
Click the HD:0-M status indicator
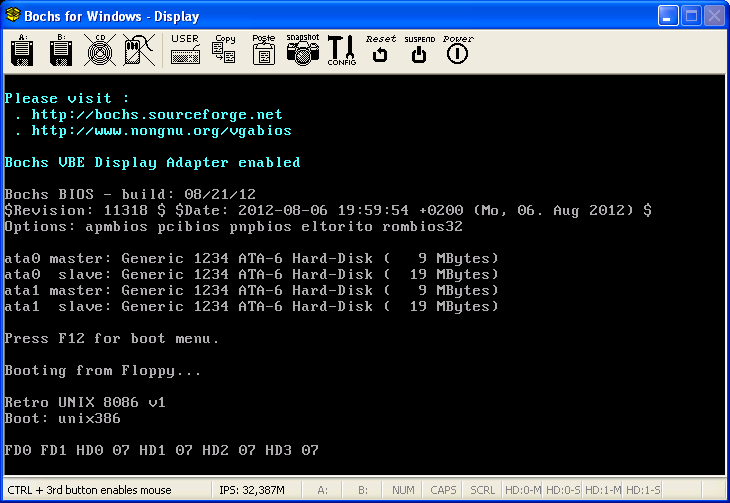pos(523,490)
